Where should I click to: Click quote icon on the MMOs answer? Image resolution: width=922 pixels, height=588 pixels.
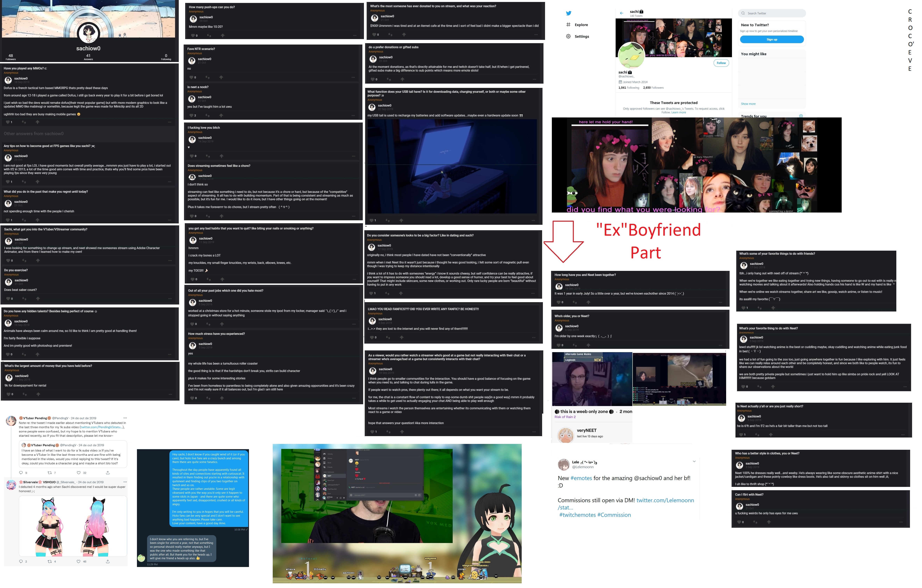click(24, 122)
